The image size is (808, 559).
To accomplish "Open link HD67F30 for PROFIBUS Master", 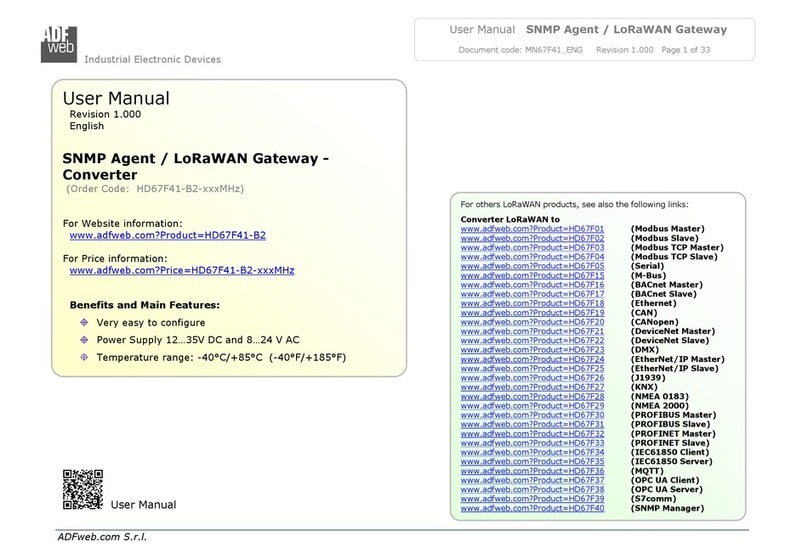I will [532, 415].
